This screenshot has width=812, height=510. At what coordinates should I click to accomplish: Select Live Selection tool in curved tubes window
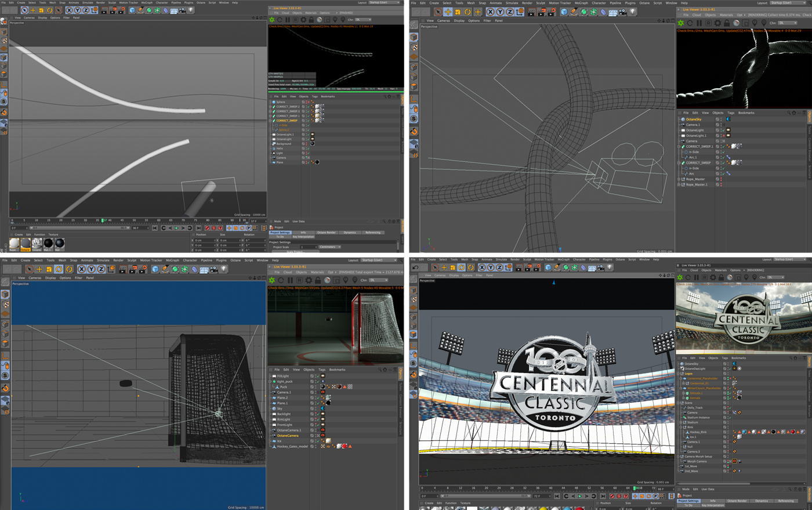tap(25, 10)
